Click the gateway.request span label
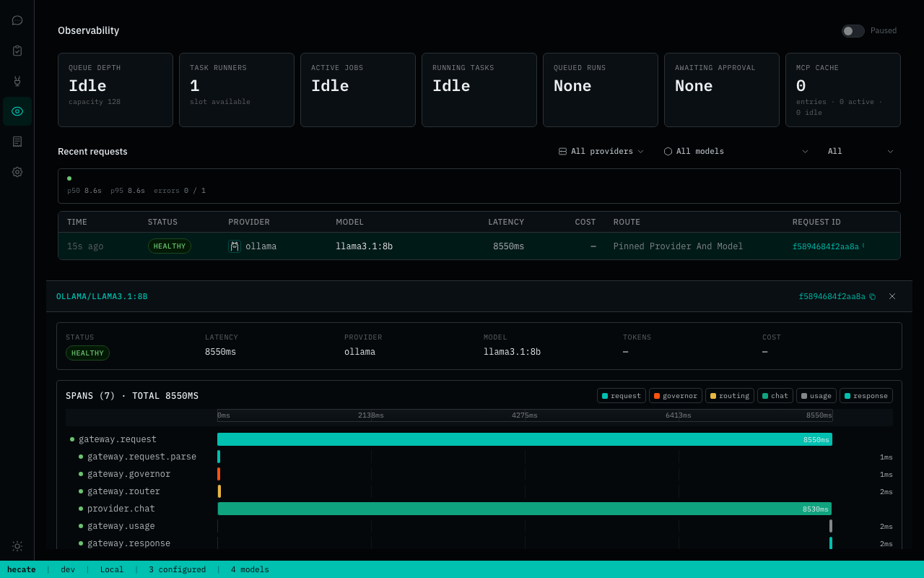The width and height of the screenshot is (924, 578). pyautogui.click(x=118, y=439)
